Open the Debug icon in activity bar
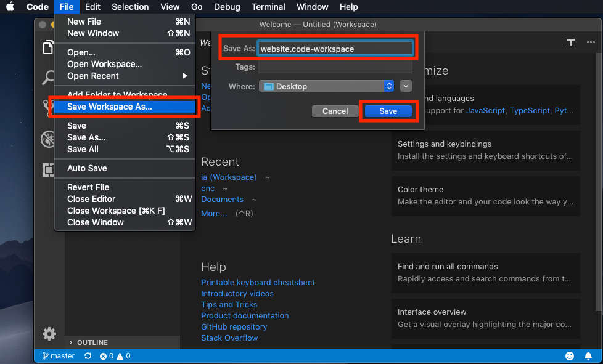 [48, 139]
